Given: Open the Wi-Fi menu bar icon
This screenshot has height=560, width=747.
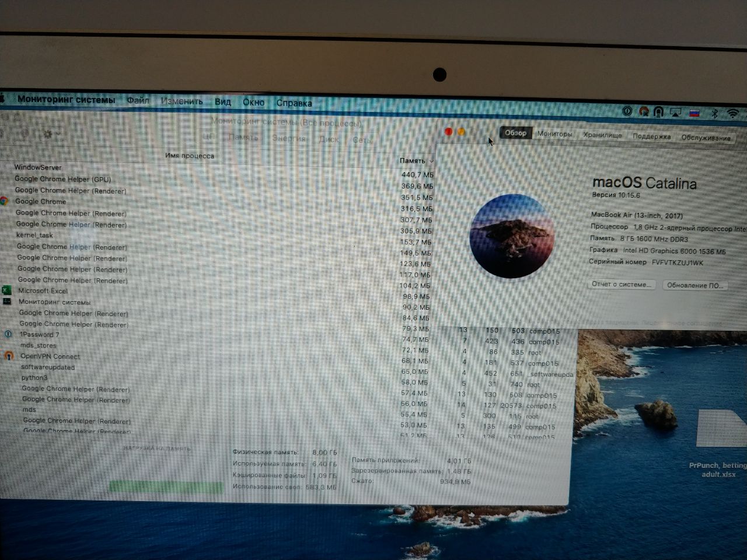Looking at the screenshot, I should 733,113.
